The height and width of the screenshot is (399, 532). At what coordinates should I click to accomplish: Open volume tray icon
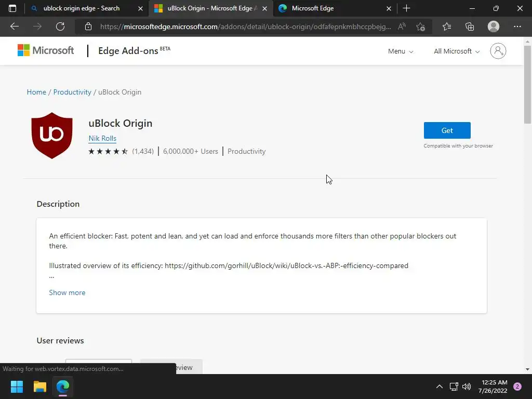(467, 387)
